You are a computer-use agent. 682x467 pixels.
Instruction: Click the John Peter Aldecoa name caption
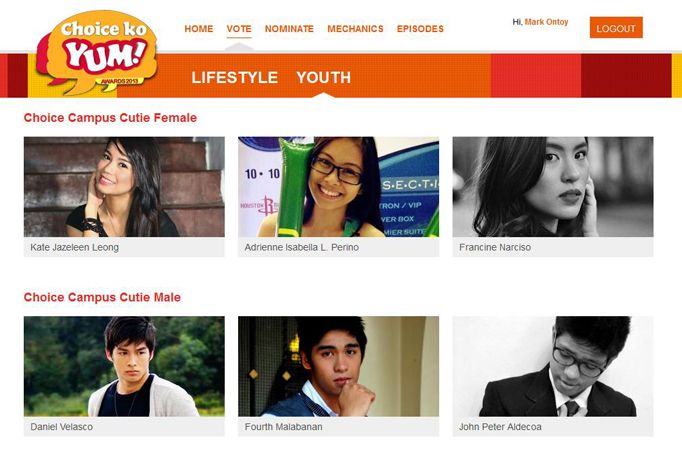tap(500, 427)
